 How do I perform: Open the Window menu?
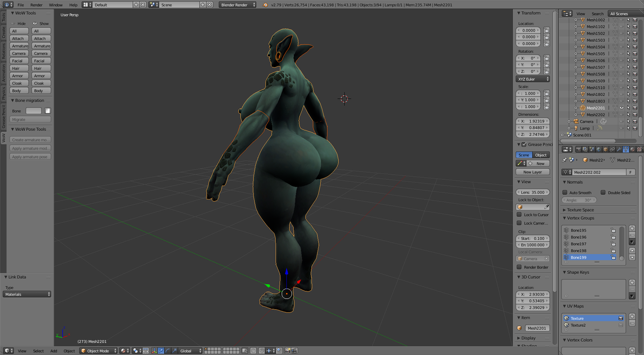pyautogui.click(x=56, y=5)
